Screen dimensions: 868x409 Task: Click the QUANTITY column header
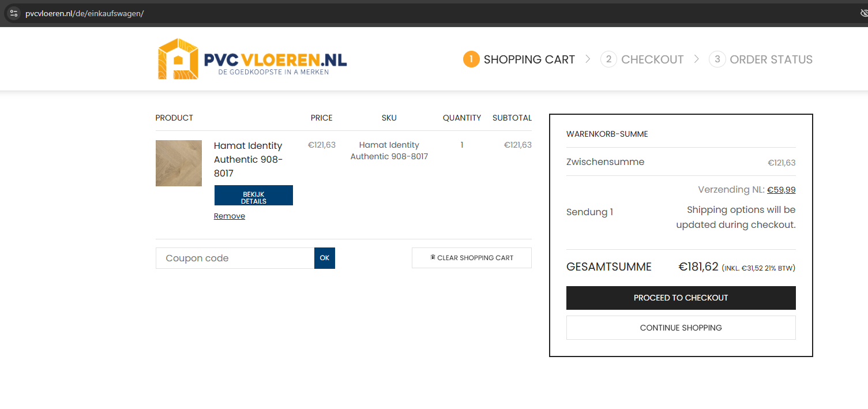tap(462, 118)
